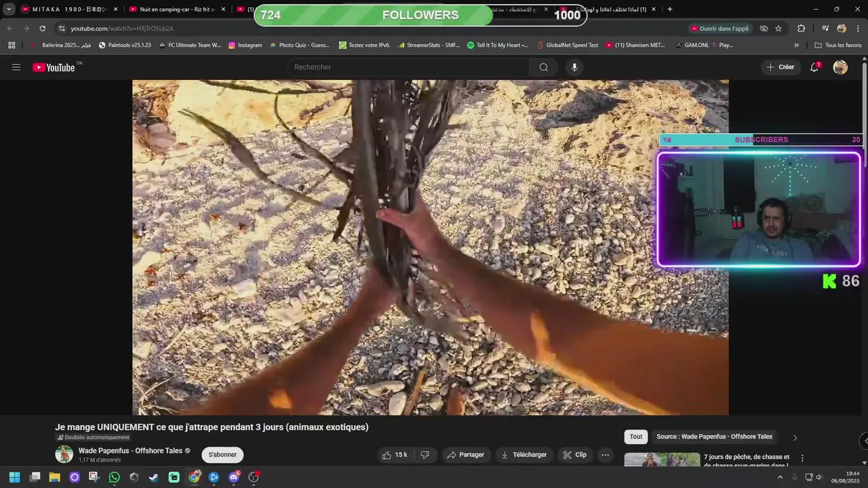868x488 pixels.
Task: Click the video player area
Action: pyautogui.click(x=430, y=247)
